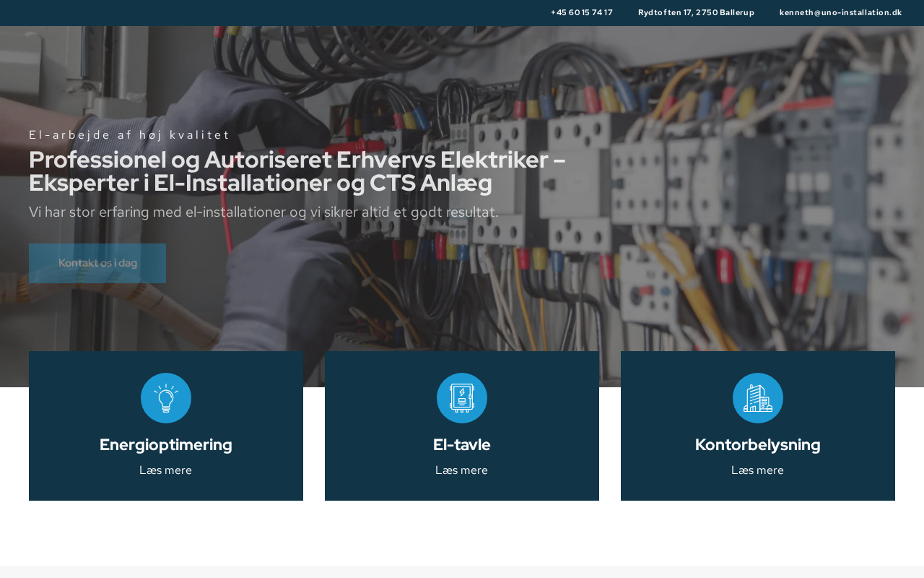Select 'Læs mere' under Energioptimering
The width and height of the screenshot is (924, 578).
pos(166,470)
